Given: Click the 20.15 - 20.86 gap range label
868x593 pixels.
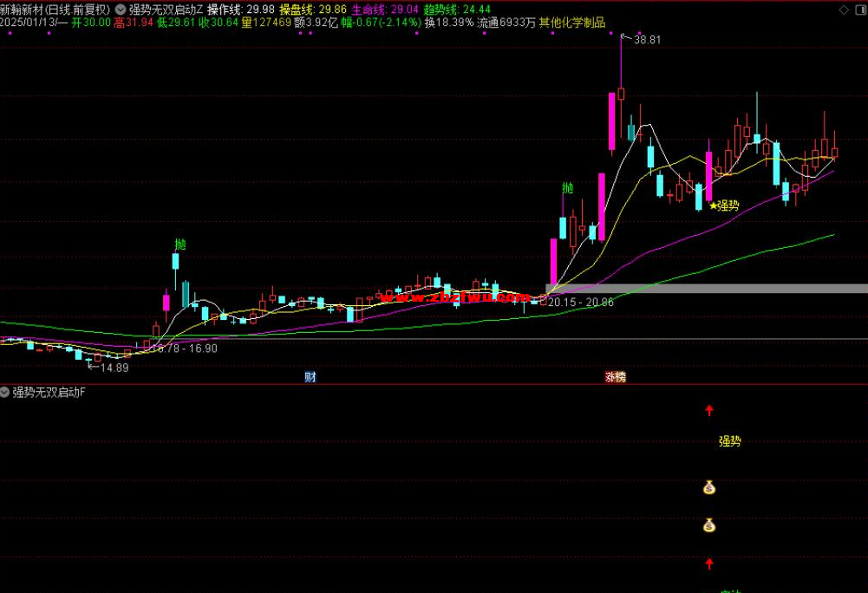Looking at the screenshot, I should click(x=581, y=303).
